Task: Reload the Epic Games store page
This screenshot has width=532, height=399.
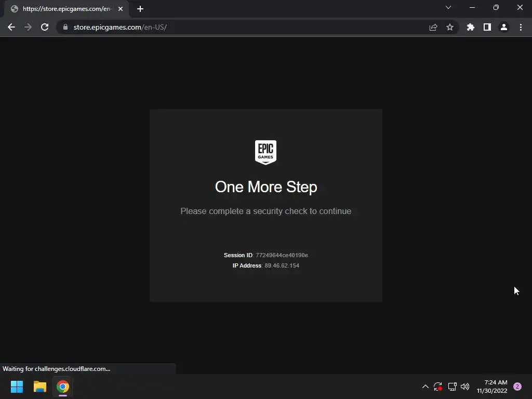Action: pyautogui.click(x=45, y=27)
